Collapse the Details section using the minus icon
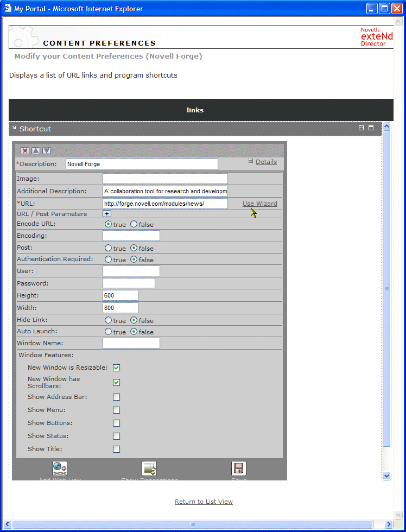Image resolution: width=406 pixels, height=532 pixels. [x=251, y=161]
